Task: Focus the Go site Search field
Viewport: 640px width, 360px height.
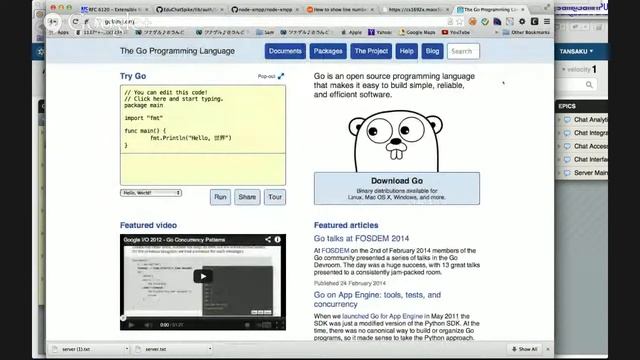Action: (x=463, y=51)
